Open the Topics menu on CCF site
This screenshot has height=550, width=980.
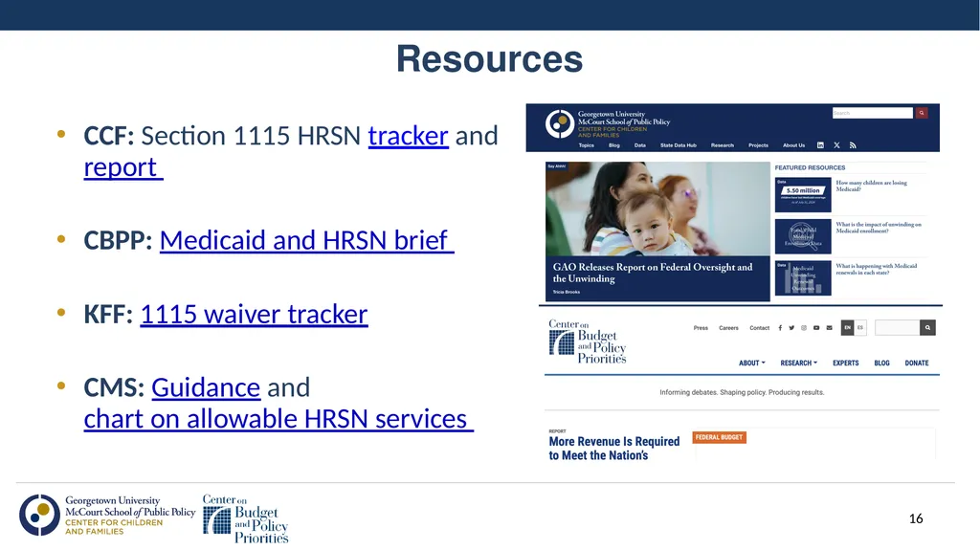point(587,145)
